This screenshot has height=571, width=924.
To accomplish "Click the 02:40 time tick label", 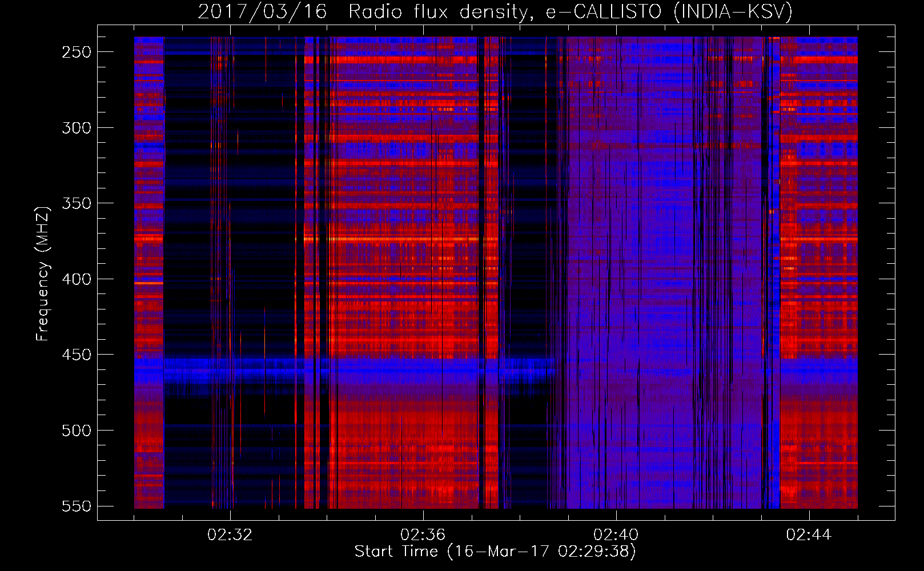I will point(616,535).
